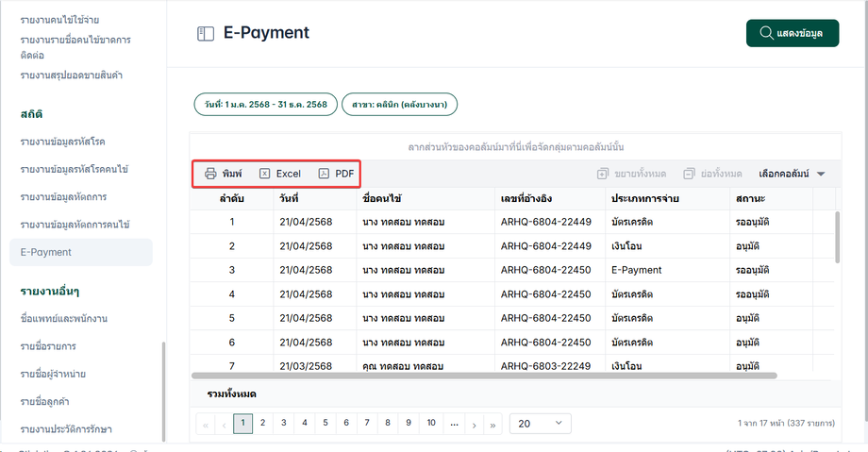Screen dimensions: 868x452
Task: Click the date filter chip 1 ม.ค. 2568 - 31 ธ.ค. 2568
Action: pyautogui.click(x=265, y=104)
